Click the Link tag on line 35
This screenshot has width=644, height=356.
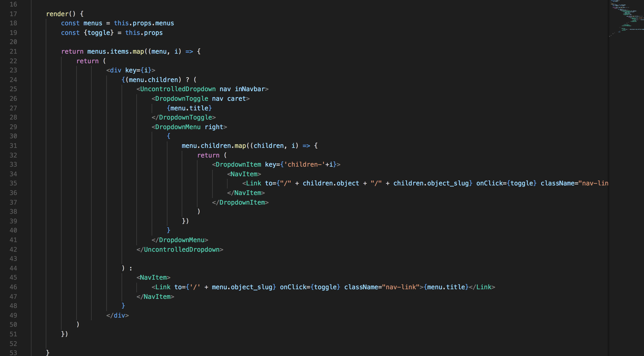[x=253, y=183]
